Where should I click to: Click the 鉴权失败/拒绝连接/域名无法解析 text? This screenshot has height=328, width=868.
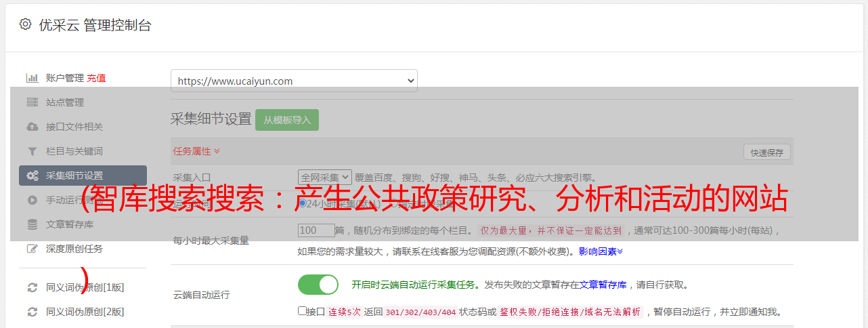570,312
